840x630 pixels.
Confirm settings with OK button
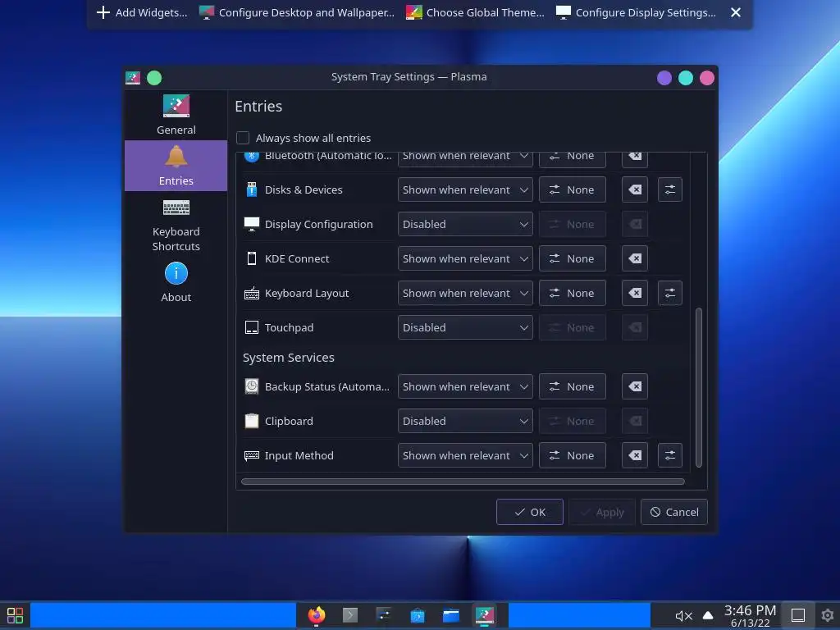click(529, 512)
